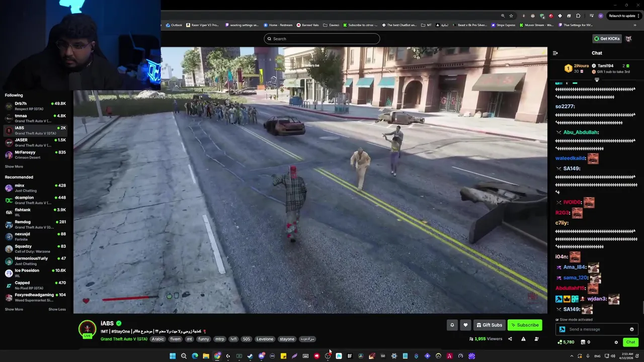Screen dimensions: 644x362
Task: Click expand arrow under chat leaderboard
Action: 597,80
